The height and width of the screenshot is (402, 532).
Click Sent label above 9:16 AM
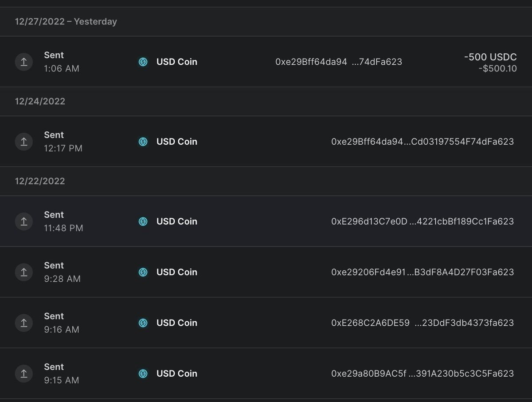(x=54, y=316)
